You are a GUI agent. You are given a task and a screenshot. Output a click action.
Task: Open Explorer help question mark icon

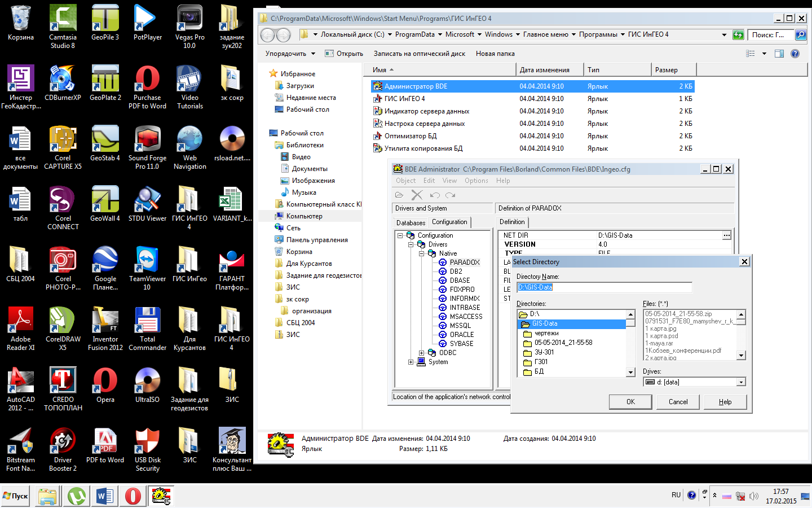[795, 54]
